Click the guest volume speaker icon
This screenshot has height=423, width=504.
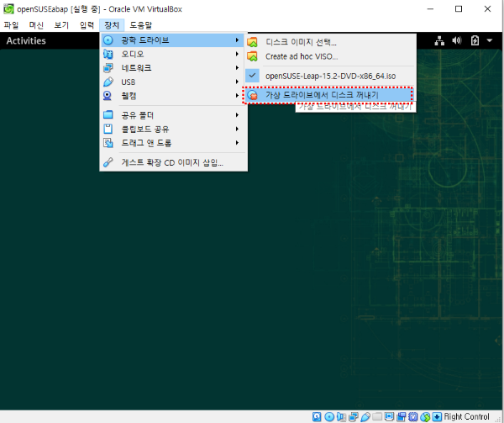[x=457, y=40]
